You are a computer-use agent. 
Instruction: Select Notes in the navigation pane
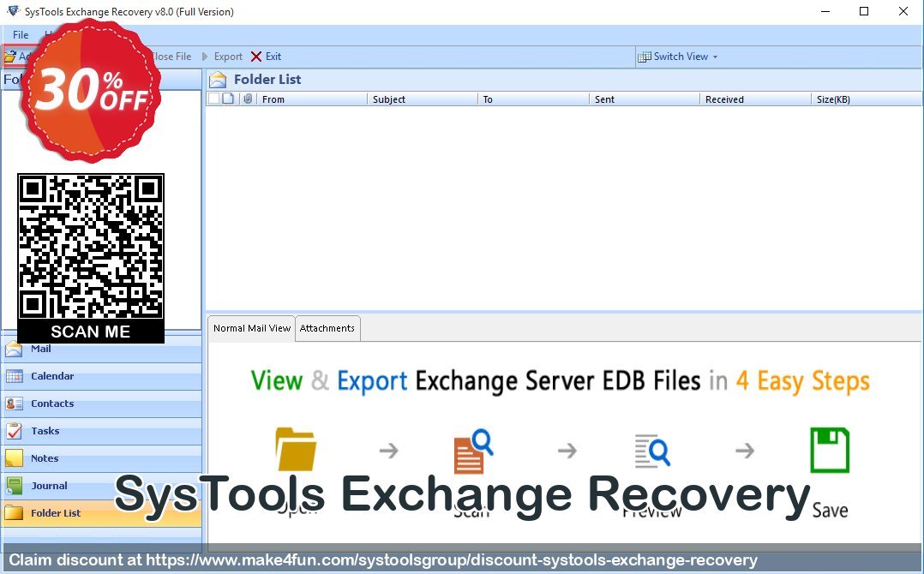click(101, 458)
